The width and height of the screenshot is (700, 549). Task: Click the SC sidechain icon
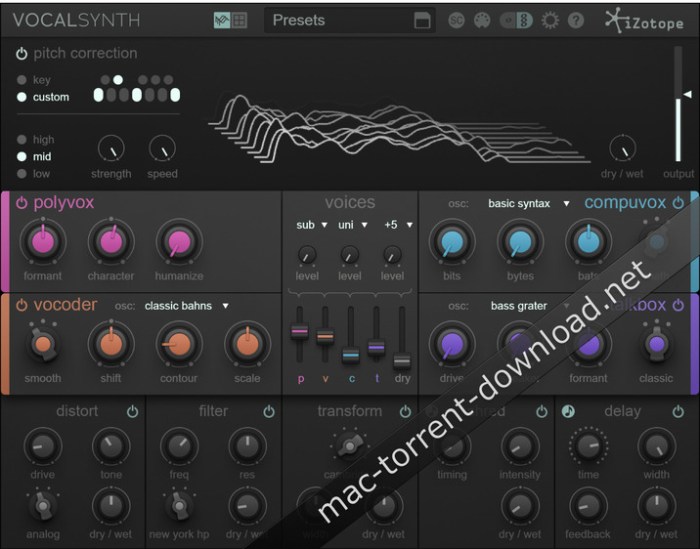pos(456,20)
